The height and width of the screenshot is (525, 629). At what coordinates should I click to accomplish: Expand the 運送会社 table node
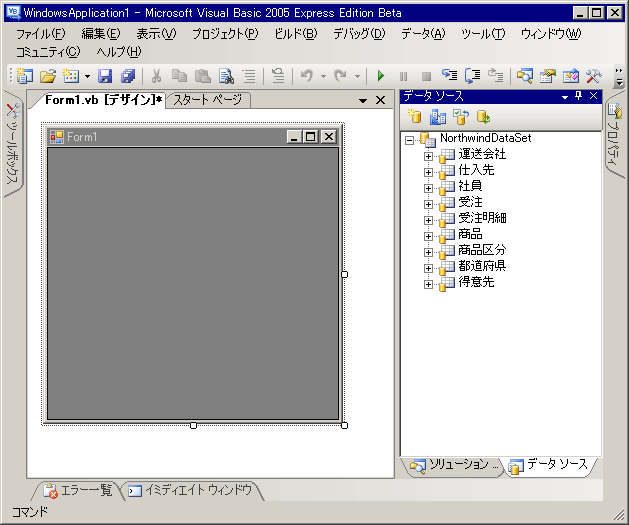428,156
